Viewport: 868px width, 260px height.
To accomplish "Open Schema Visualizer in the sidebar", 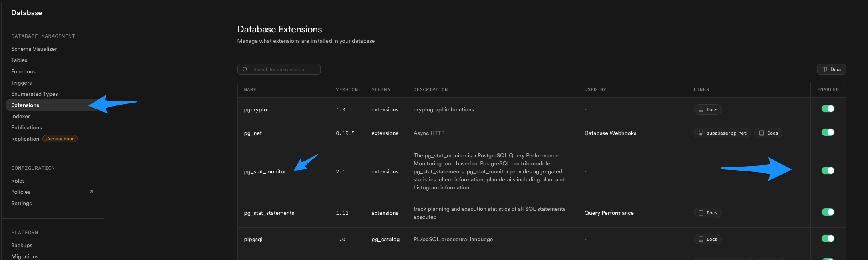I will (x=34, y=49).
